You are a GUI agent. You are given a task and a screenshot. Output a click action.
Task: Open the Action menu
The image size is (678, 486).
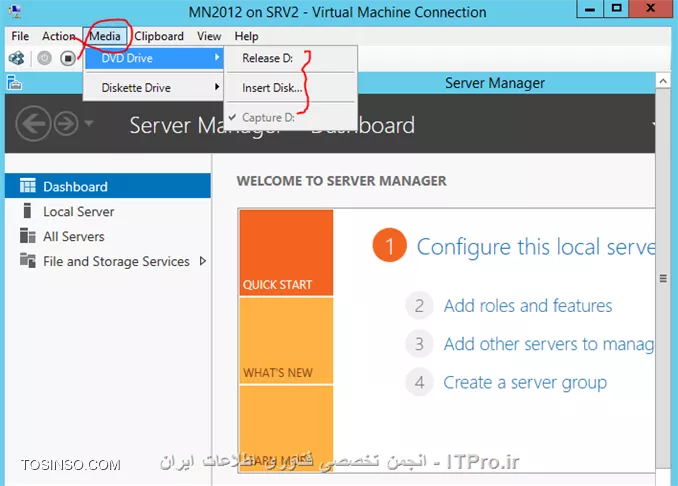pyautogui.click(x=58, y=36)
